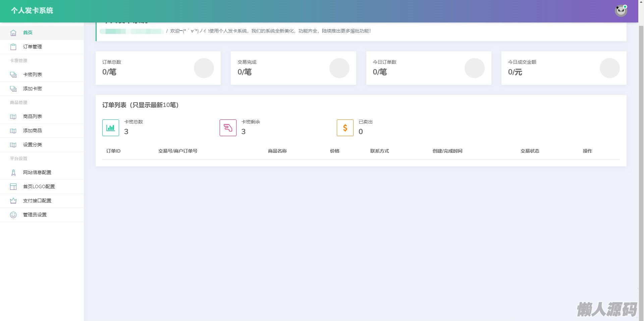The height and width of the screenshot is (321, 644).
Task: Click the 个人发卡系统 header title
Action: 32,11
